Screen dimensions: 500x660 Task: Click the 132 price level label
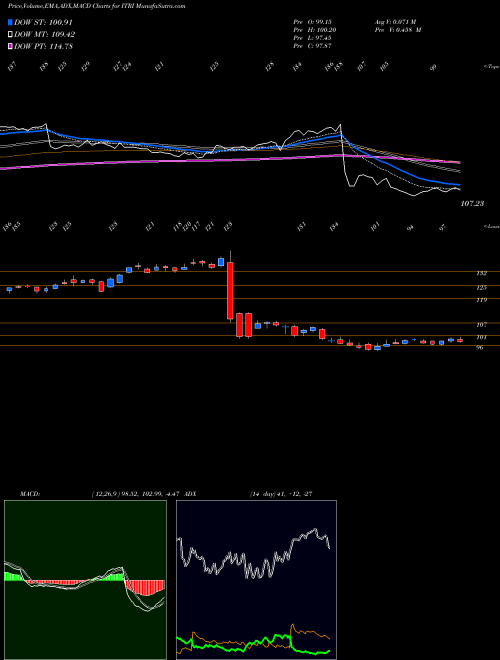pos(481,273)
